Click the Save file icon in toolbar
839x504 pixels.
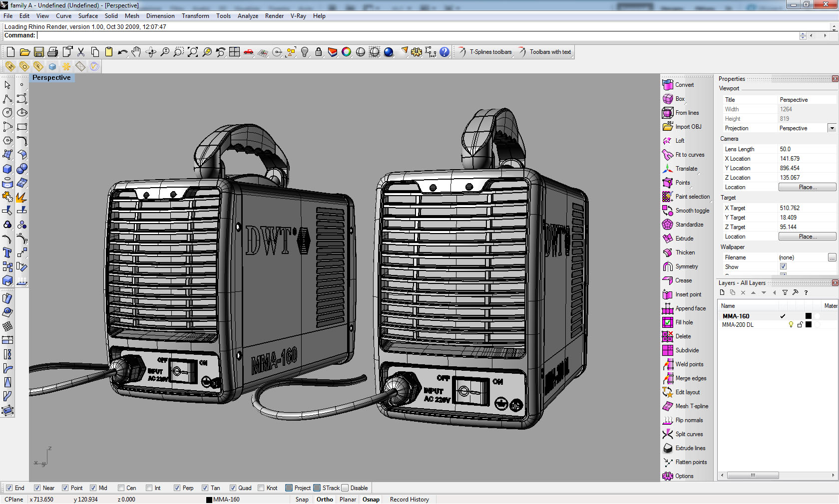38,52
